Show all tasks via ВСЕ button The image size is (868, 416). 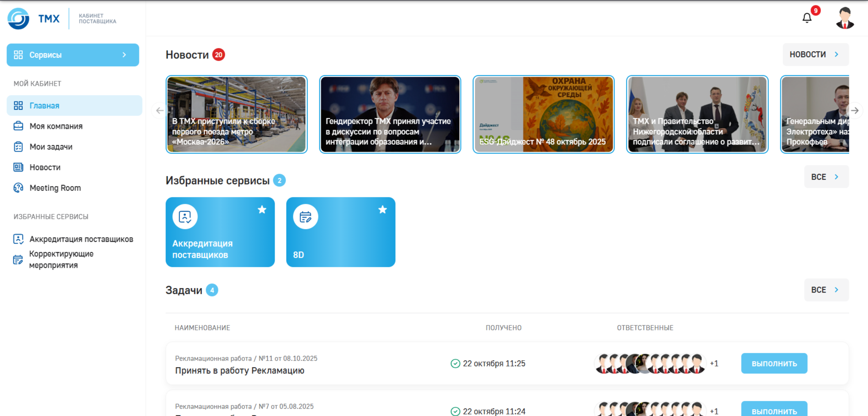point(826,290)
